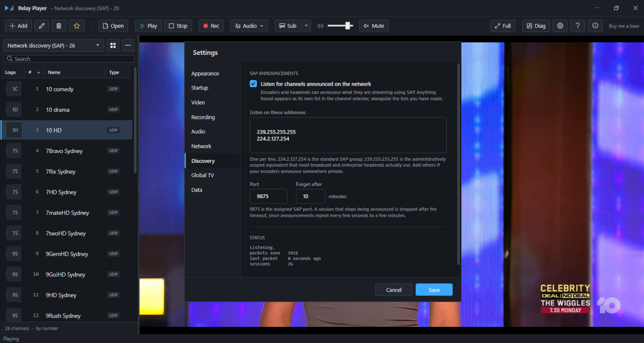Click the info circle icon
Screen dimensions: 644x343
(x=595, y=26)
